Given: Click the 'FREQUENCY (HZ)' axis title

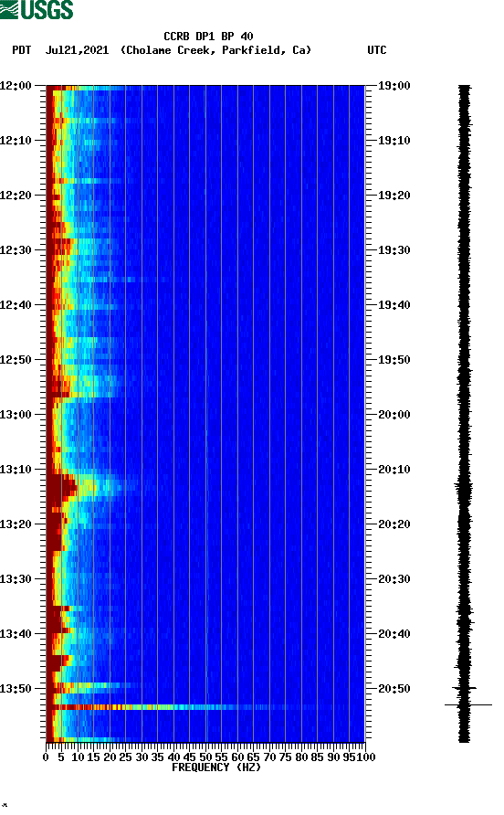Looking at the screenshot, I should (x=216, y=767).
